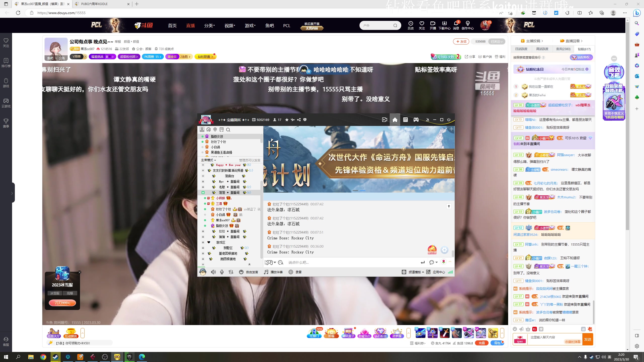This screenshot has height=362, width=644.
Task: Open Steam from the Windows taskbar
Action: click(x=55, y=357)
